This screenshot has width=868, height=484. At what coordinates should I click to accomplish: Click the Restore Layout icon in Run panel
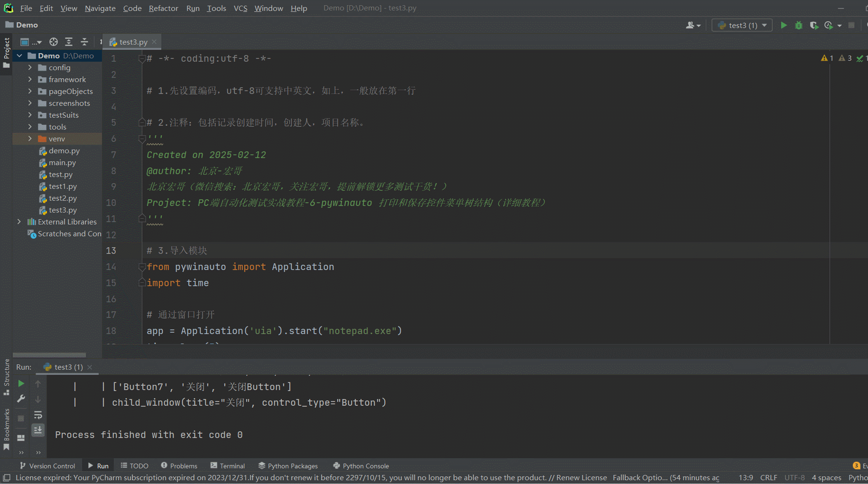click(21, 437)
